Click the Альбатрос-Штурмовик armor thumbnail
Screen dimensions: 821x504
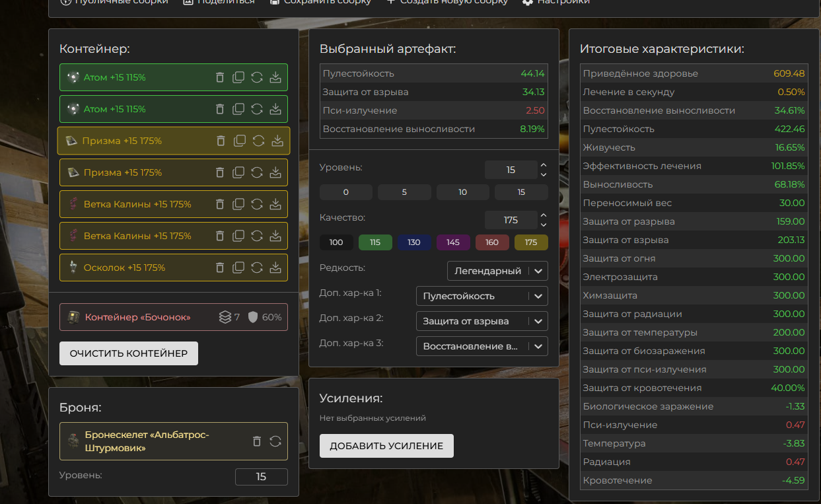pos(73,441)
